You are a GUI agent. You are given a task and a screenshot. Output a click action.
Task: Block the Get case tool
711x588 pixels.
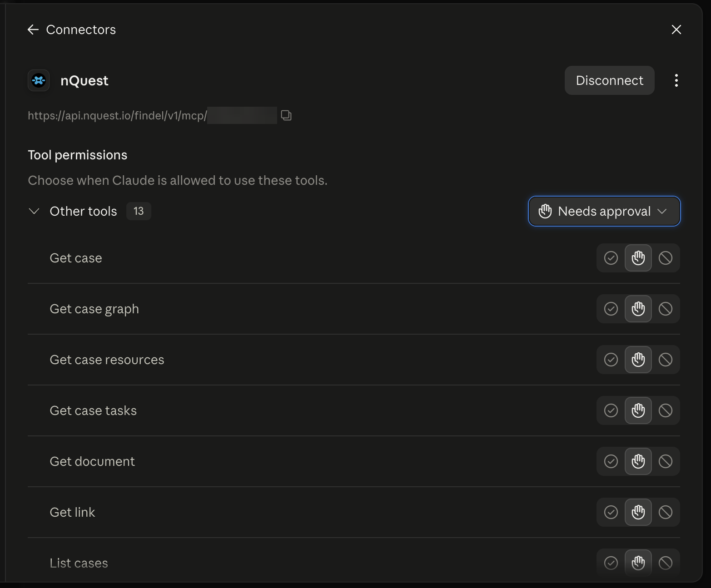tap(666, 258)
